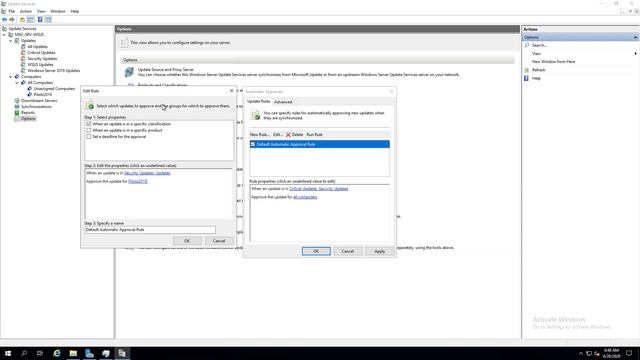Toggle 'When an update is in a specific classification'
640x360 pixels.
tap(89, 124)
